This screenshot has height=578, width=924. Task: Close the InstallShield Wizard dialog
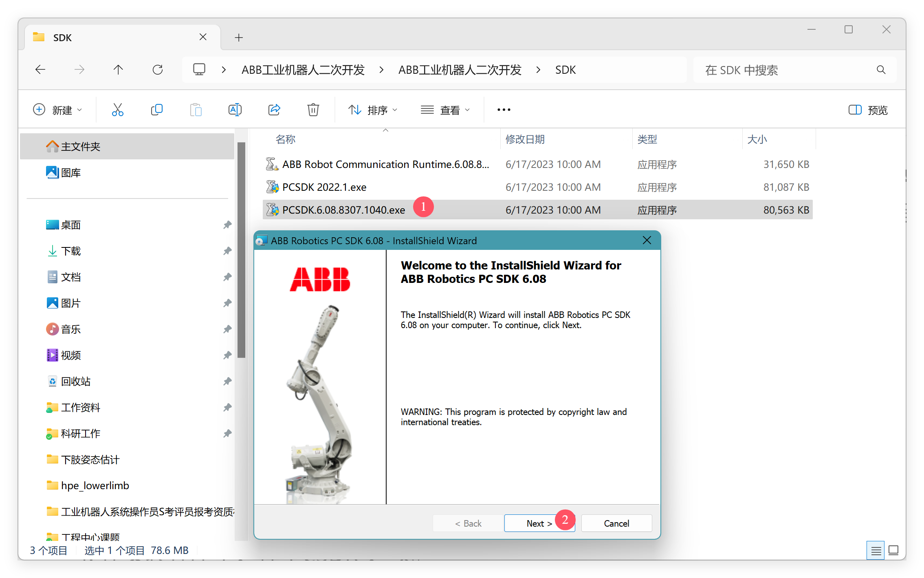647,240
